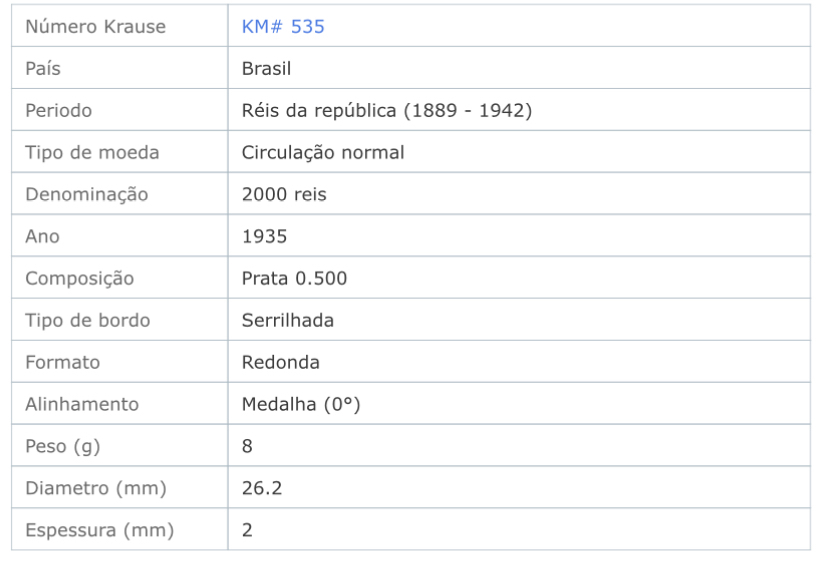Select the Medalha (0°) alignment value

pyautogui.click(x=301, y=404)
